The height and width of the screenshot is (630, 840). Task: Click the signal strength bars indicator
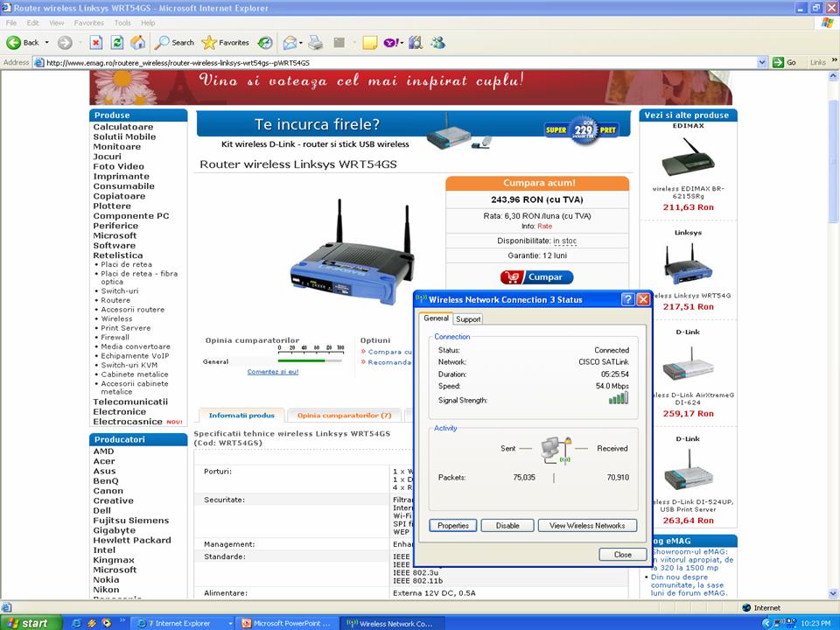coord(619,398)
